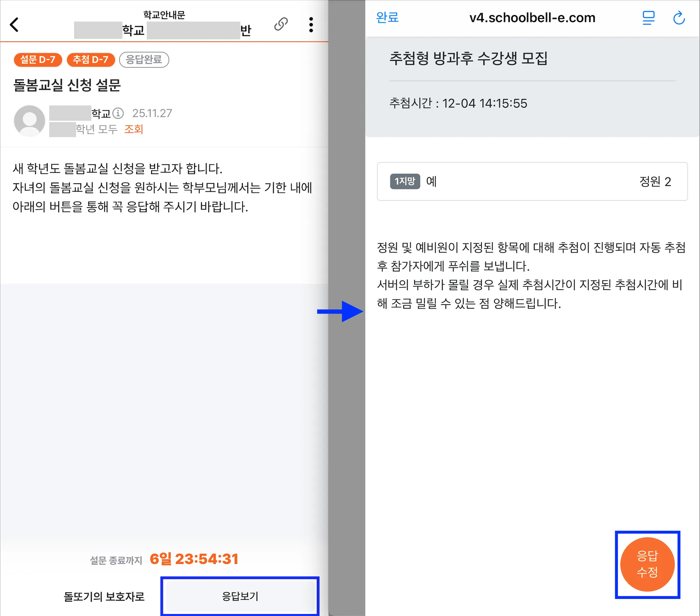Reload the schoolbell page

tap(679, 18)
